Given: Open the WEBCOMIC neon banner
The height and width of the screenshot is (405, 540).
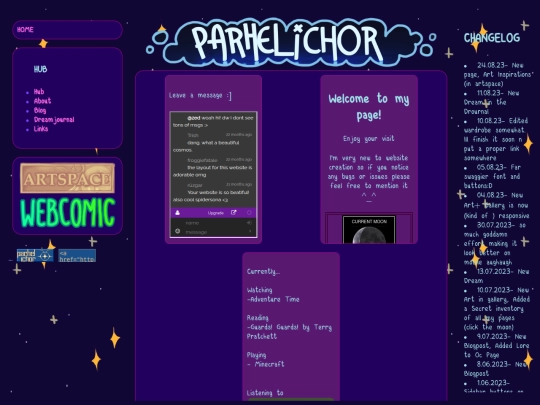Looking at the screenshot, I should point(68,213).
